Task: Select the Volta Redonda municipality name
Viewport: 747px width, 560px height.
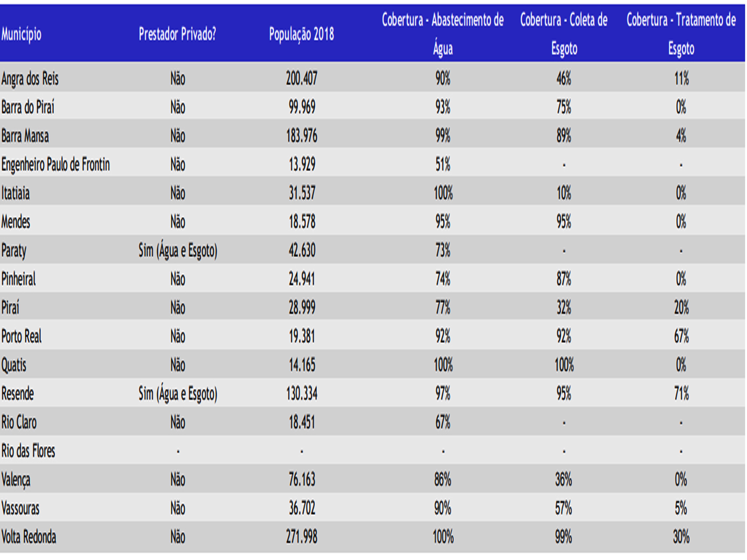Action: pyautogui.click(x=29, y=537)
